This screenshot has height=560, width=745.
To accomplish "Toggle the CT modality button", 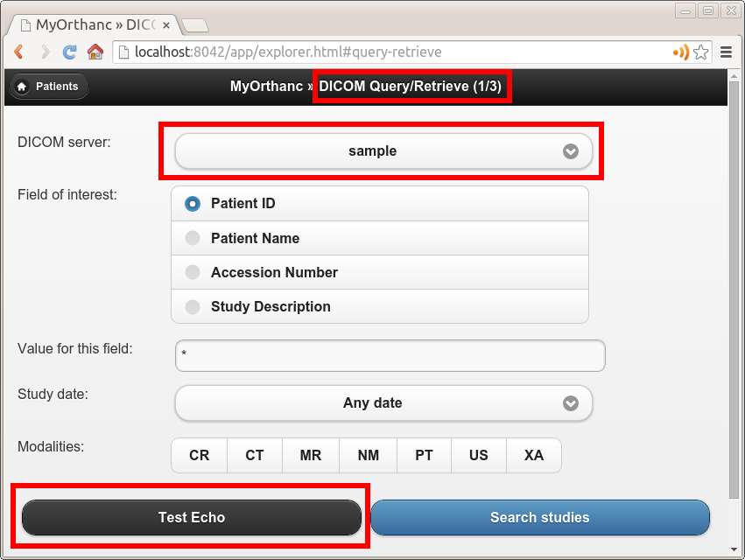I will point(255,455).
